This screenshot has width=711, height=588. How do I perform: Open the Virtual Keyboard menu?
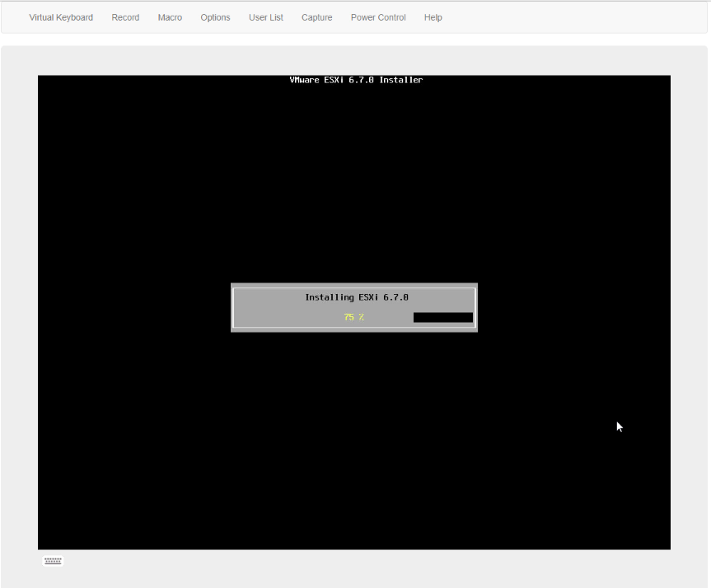click(x=61, y=17)
